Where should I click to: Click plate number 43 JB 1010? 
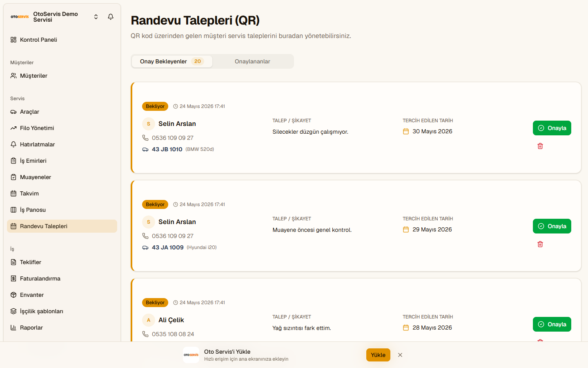pos(167,149)
